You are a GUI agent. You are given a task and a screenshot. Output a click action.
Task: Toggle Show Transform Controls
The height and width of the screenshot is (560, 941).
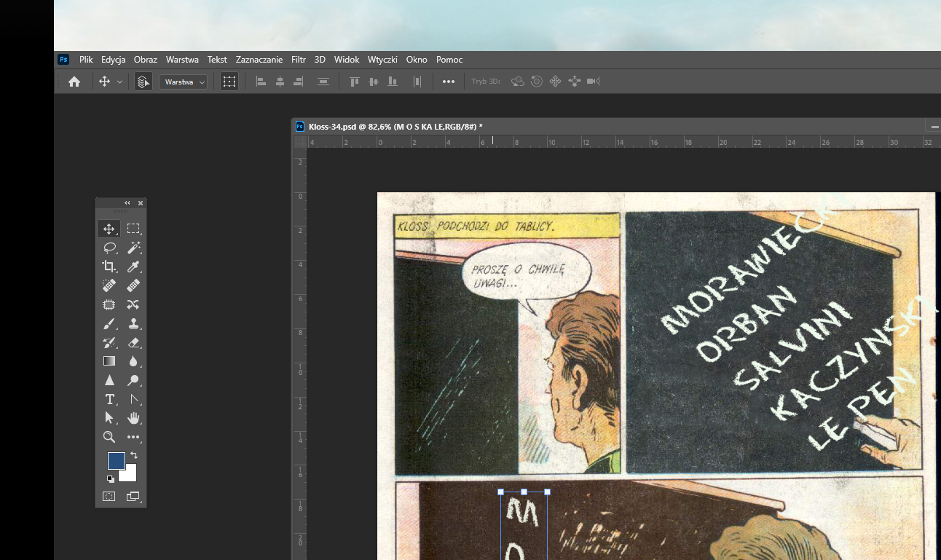tap(229, 82)
